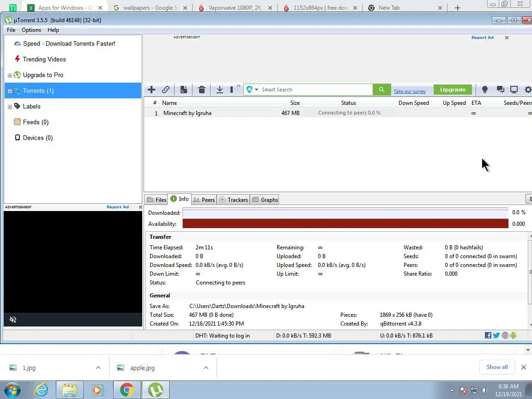Select the Minecraft by Igruha torrent row

pyautogui.click(x=338, y=113)
